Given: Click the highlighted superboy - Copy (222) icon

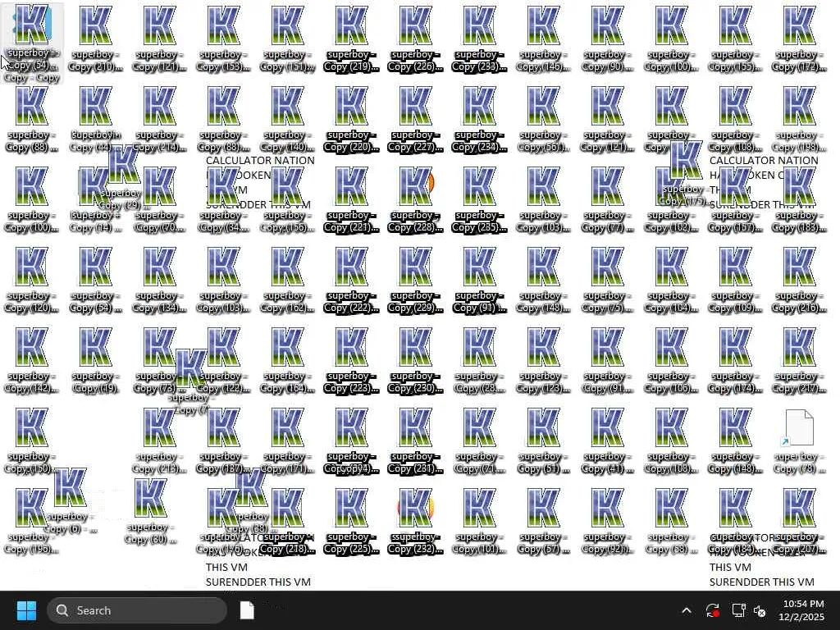Looking at the screenshot, I should (351, 280).
